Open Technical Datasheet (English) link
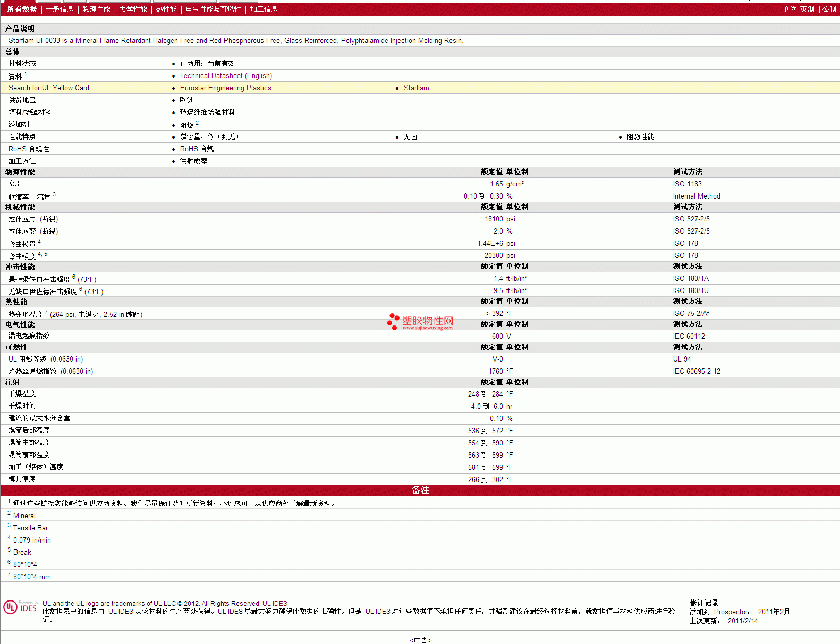 click(x=226, y=76)
